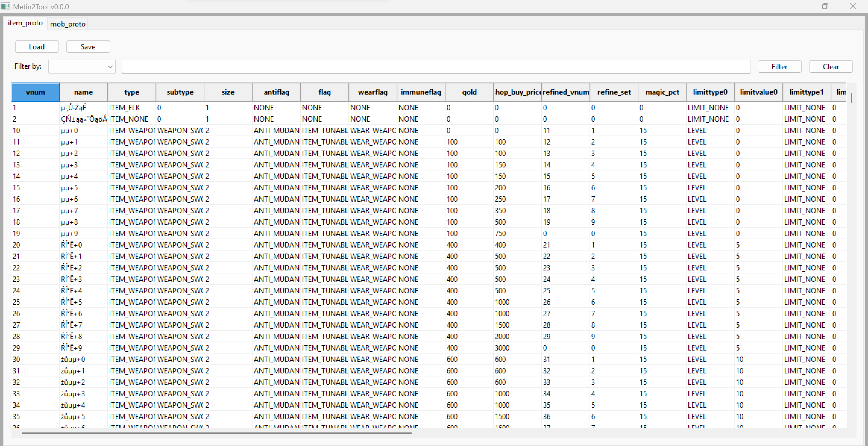Open the Filter by dropdown
This screenshot has width=868, height=446.
(x=82, y=67)
